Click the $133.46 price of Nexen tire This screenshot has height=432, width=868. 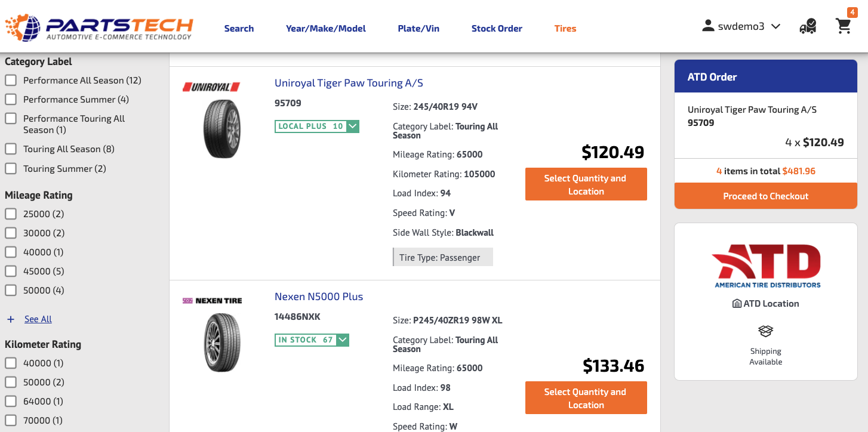coord(614,366)
